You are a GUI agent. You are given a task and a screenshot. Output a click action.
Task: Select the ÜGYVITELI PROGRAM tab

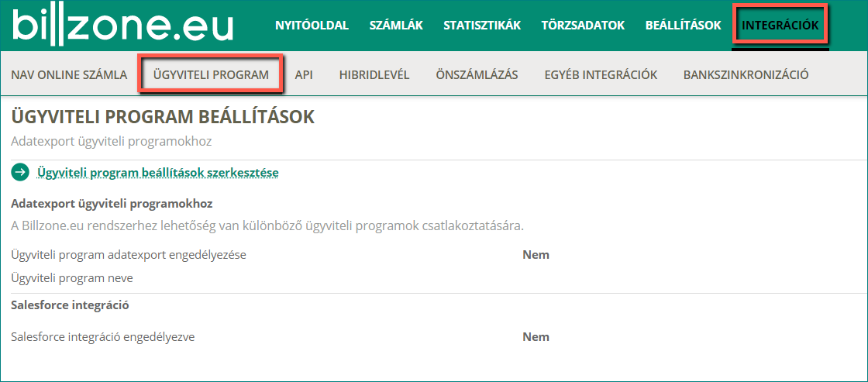[211, 74]
